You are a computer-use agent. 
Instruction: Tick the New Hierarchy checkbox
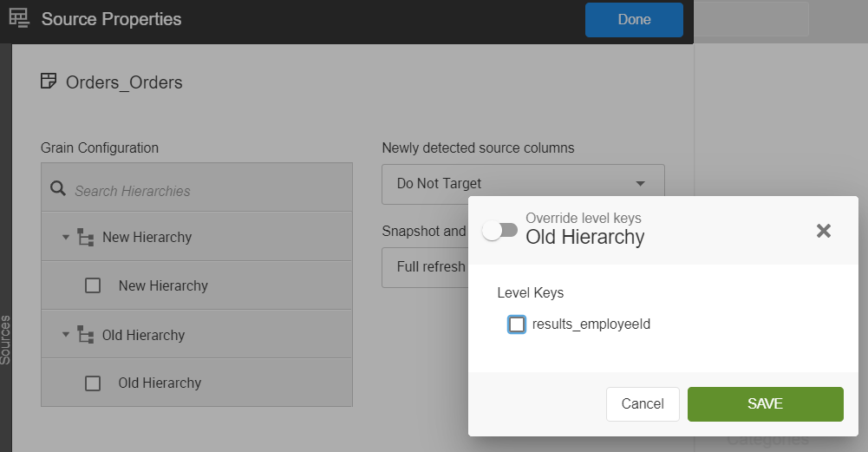(93, 285)
